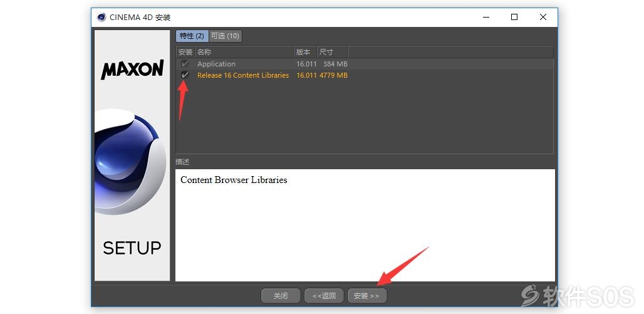Click the 安装 >> button
The height and width of the screenshot is (314, 644).
[366, 295]
